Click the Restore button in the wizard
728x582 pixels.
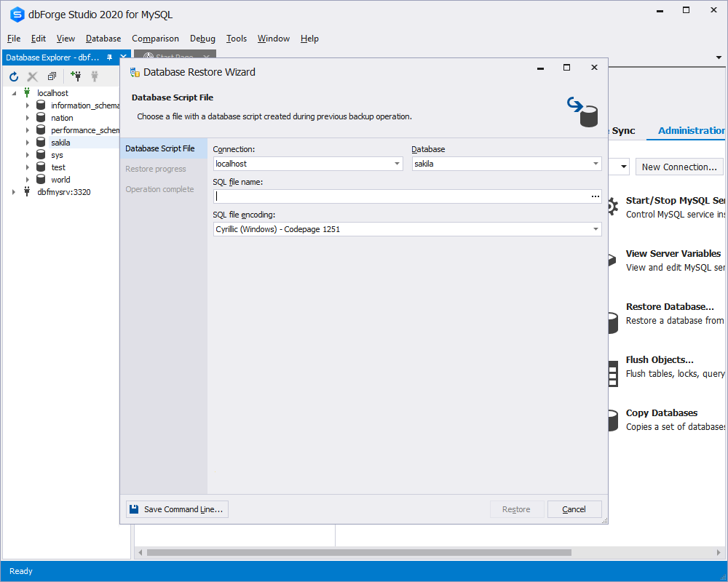(516, 509)
